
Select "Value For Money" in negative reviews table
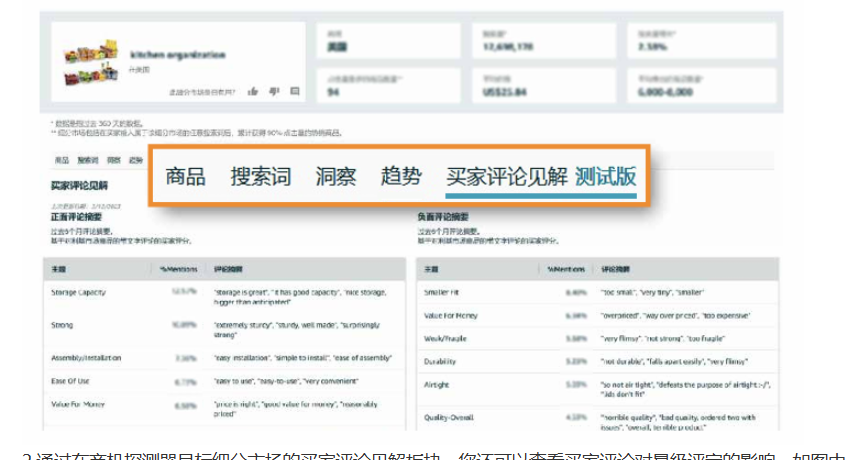coord(597,315)
